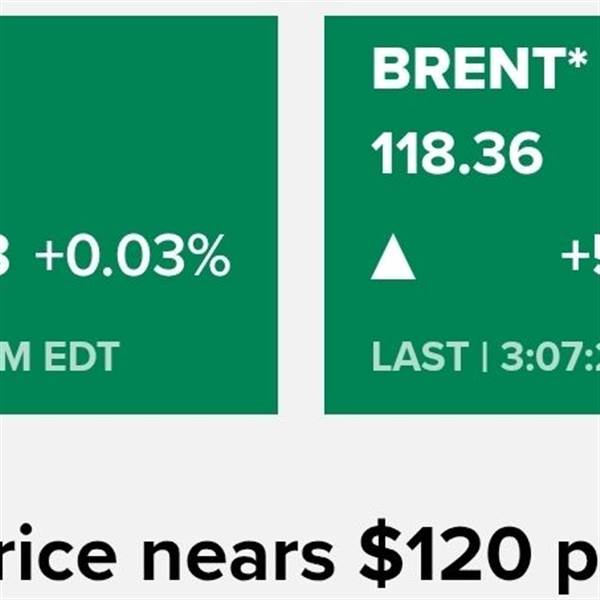Click the partial digit before +0.03%
This screenshot has height=600, width=600.
pos(8,258)
